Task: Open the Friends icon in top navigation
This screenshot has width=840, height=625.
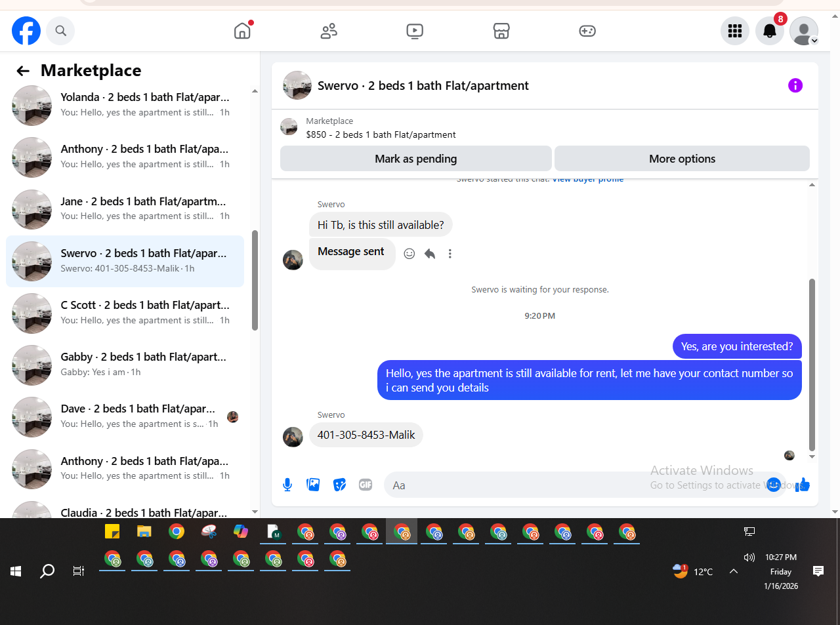Action: tap(329, 31)
